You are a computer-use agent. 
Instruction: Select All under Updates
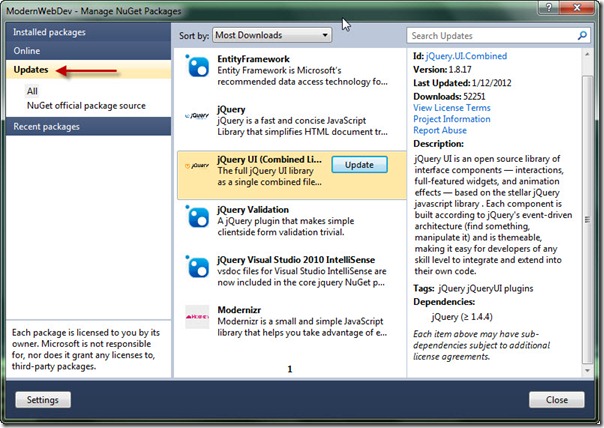tap(33, 91)
